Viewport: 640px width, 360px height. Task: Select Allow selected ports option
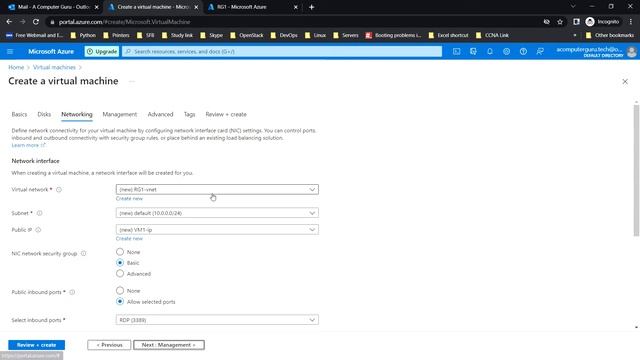click(x=120, y=302)
